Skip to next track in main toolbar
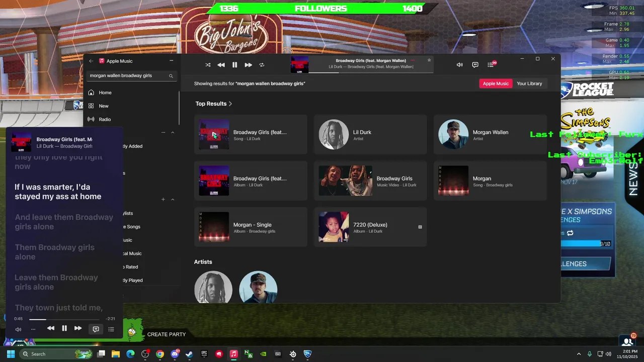The width and height of the screenshot is (644, 362). tap(248, 65)
